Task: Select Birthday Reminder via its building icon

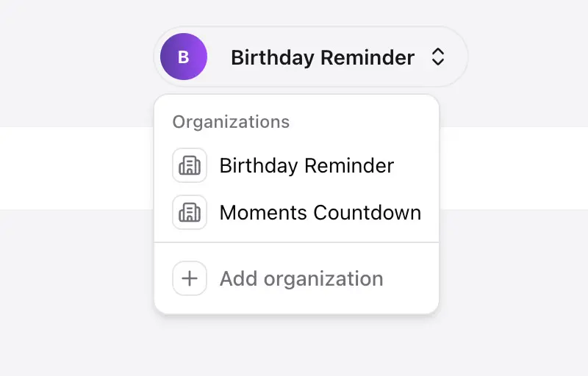Action: click(190, 165)
